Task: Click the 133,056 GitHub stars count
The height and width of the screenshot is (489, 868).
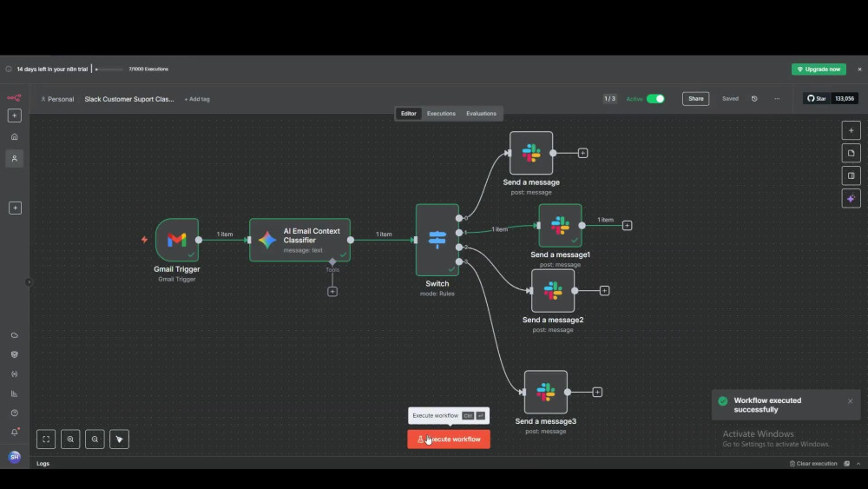Action: [845, 98]
